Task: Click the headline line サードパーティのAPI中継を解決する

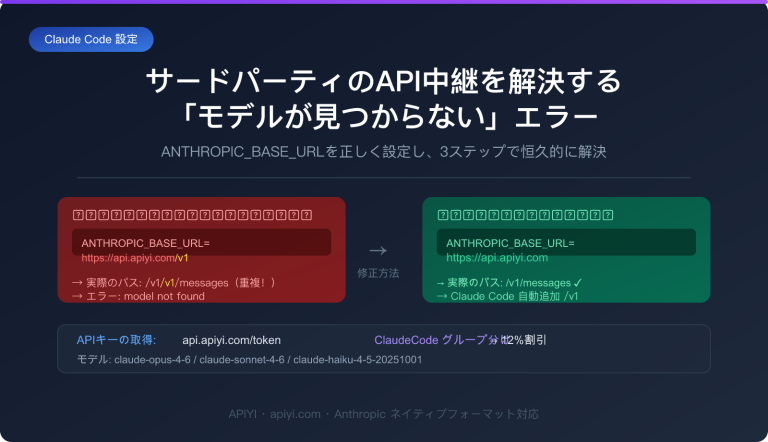Action: pyautogui.click(x=384, y=81)
